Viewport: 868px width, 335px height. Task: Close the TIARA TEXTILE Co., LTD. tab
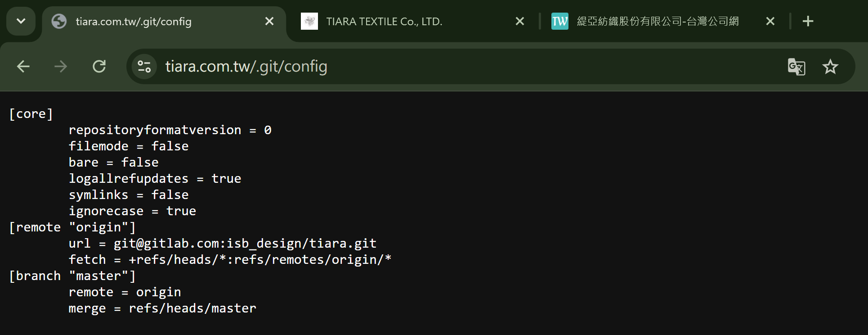click(520, 21)
